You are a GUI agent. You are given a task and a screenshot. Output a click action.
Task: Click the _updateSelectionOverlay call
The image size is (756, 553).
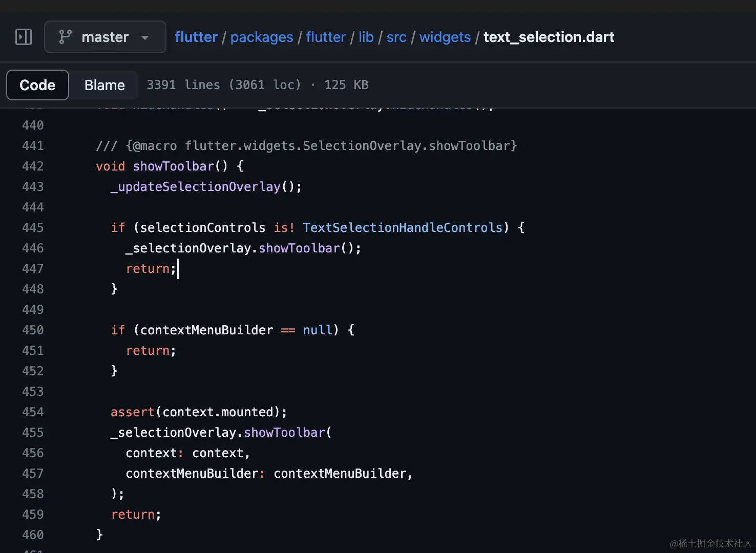(206, 187)
